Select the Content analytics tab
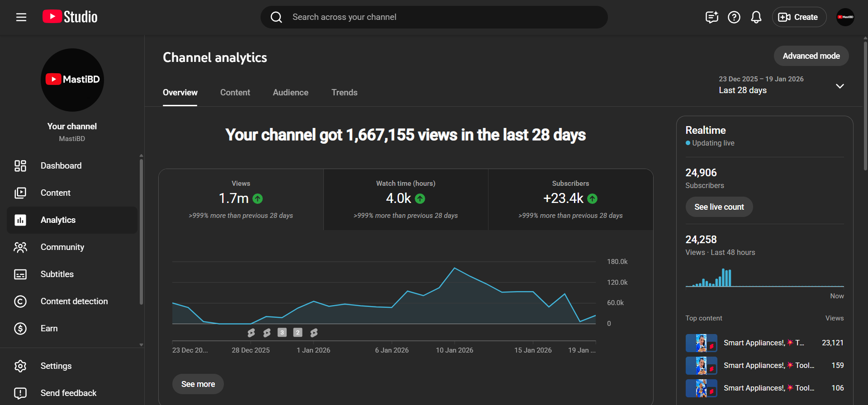Image resolution: width=868 pixels, height=405 pixels. [x=235, y=93]
